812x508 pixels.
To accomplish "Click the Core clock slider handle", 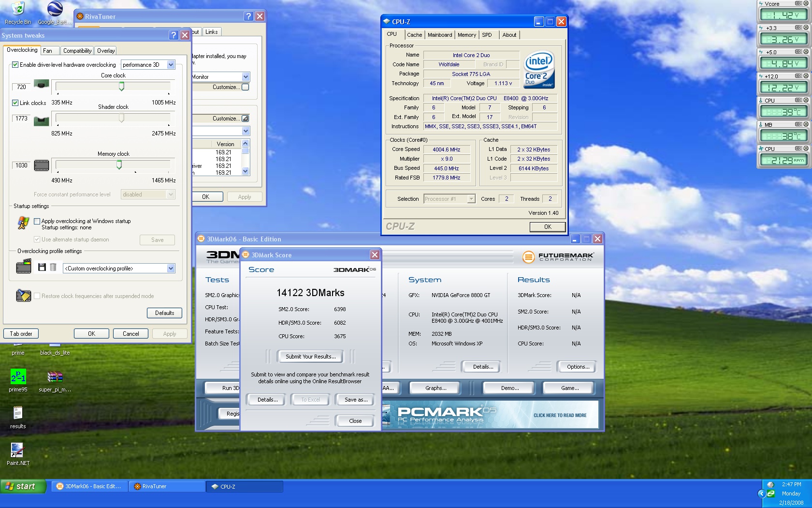I will (121, 86).
